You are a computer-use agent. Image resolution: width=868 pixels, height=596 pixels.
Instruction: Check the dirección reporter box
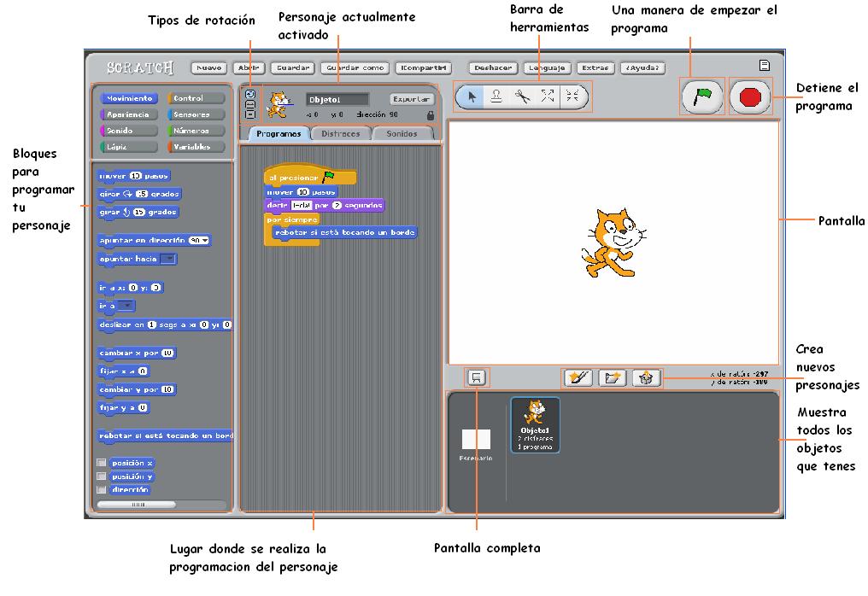tap(101, 489)
